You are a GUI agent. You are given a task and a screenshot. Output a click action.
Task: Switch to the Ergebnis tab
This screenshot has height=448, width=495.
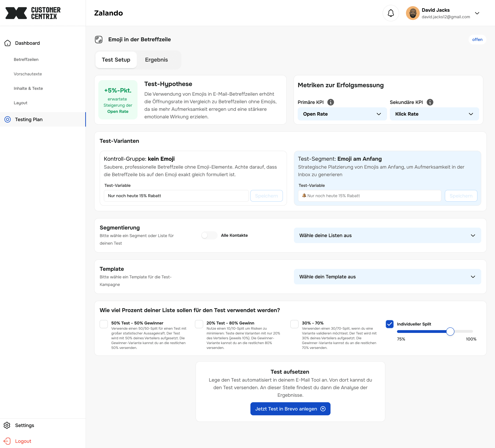point(156,60)
